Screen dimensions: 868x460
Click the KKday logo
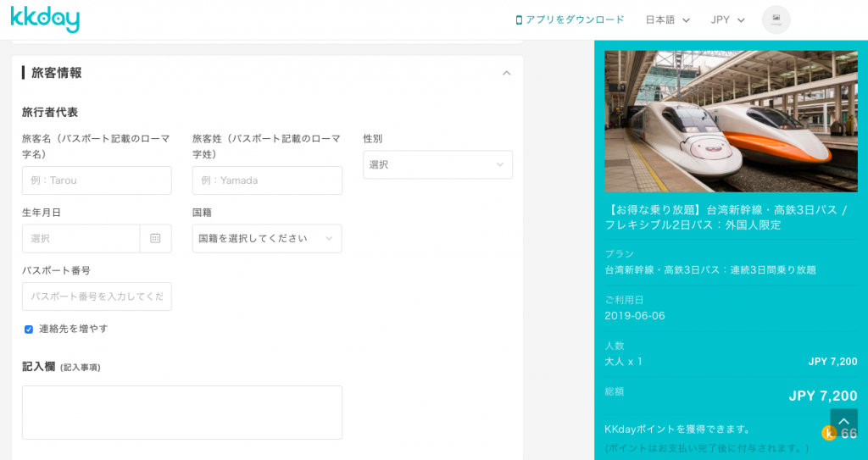(45, 19)
